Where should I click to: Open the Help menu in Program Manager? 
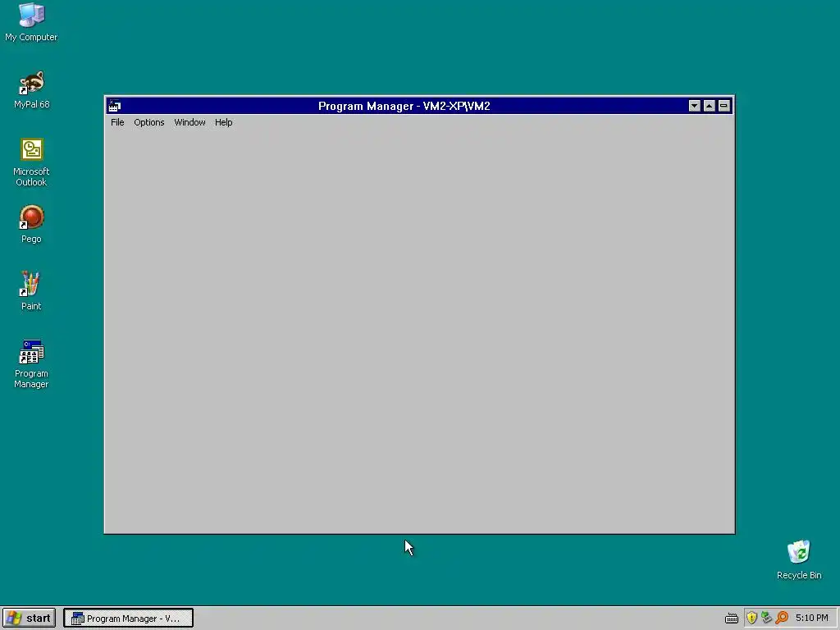coord(223,122)
